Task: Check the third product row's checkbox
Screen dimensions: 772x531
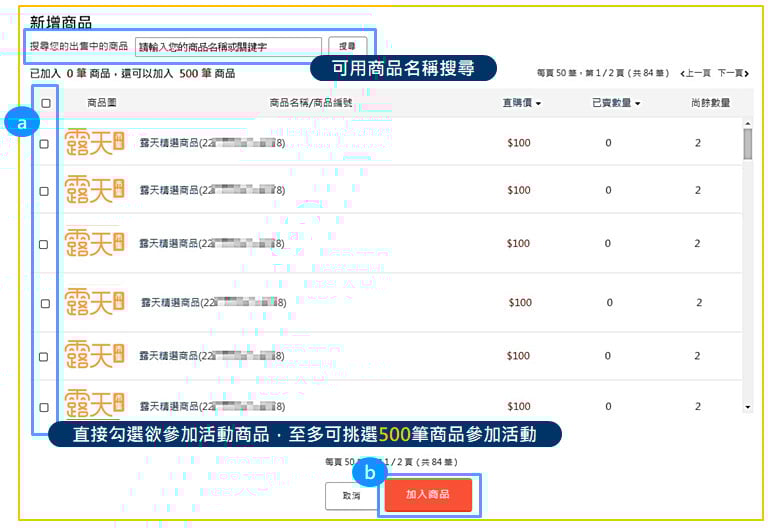Action: [44, 244]
